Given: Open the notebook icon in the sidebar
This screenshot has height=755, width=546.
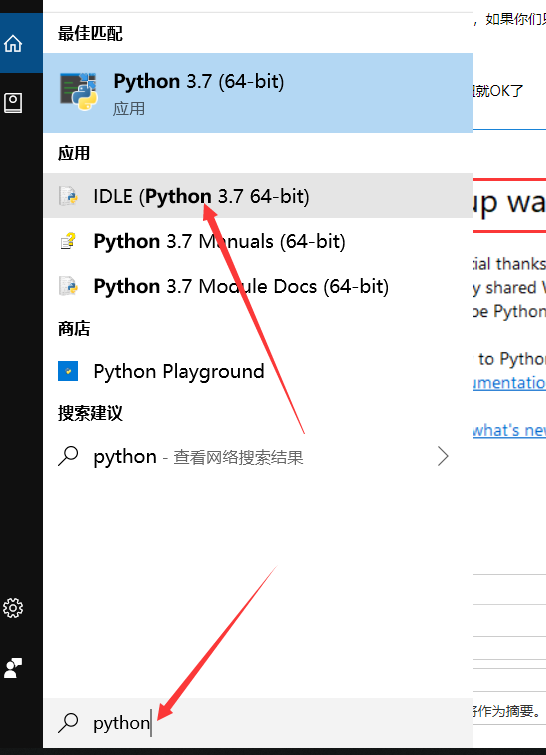Looking at the screenshot, I should pos(13,103).
